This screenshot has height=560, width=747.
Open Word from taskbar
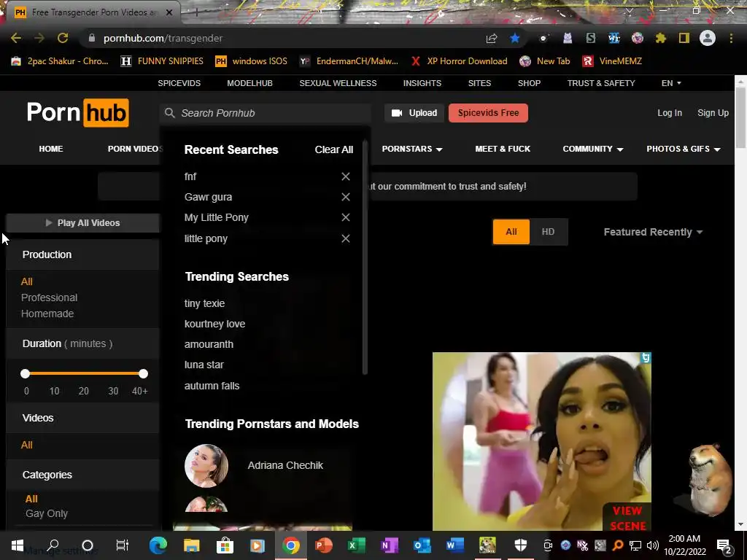[455, 545]
